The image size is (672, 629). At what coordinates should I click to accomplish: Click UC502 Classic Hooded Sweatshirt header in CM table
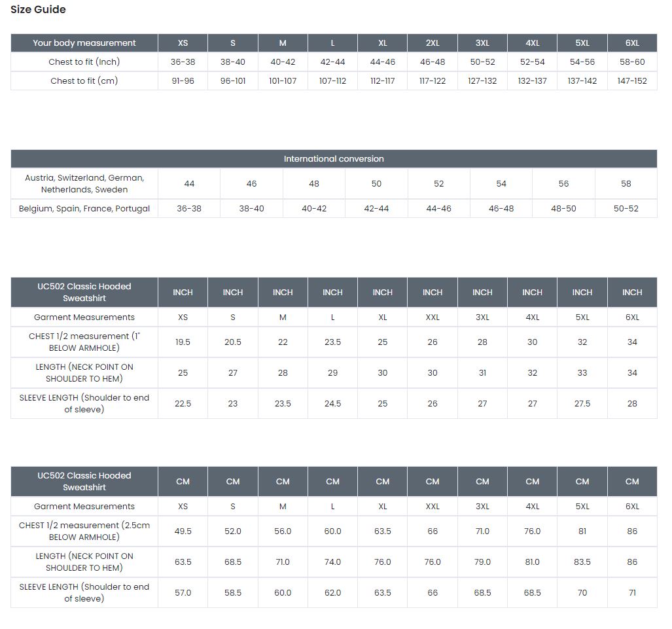(x=84, y=482)
